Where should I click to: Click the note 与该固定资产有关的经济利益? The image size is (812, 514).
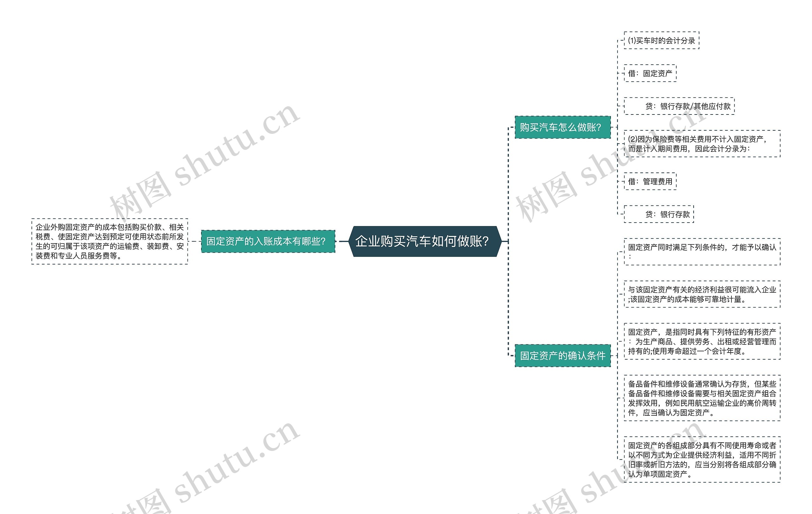click(702, 294)
